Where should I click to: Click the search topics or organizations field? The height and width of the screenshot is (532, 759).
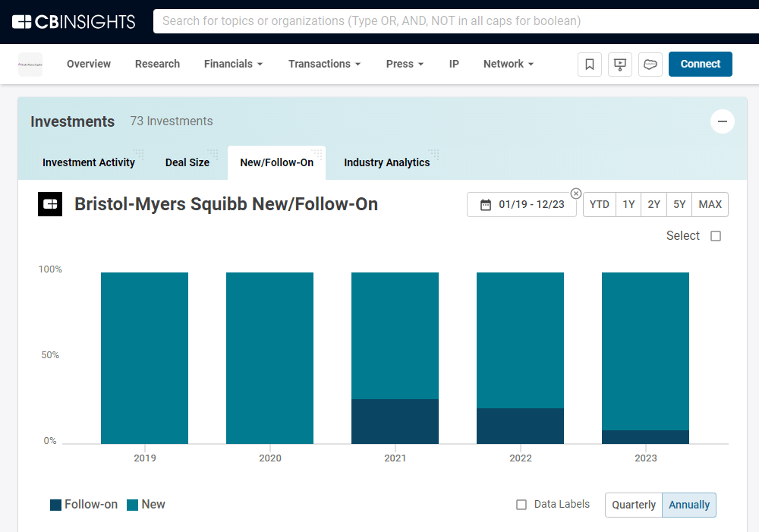(x=455, y=21)
